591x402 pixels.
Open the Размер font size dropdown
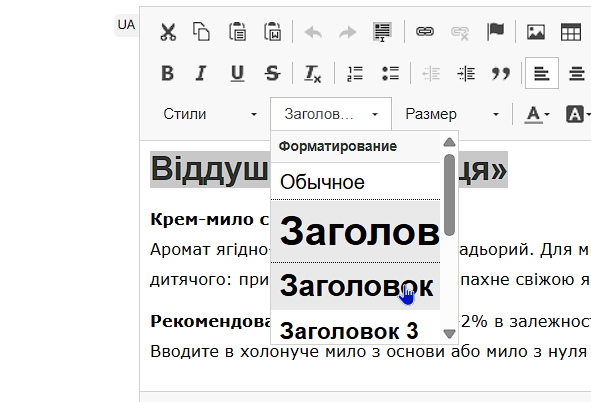pos(452,114)
